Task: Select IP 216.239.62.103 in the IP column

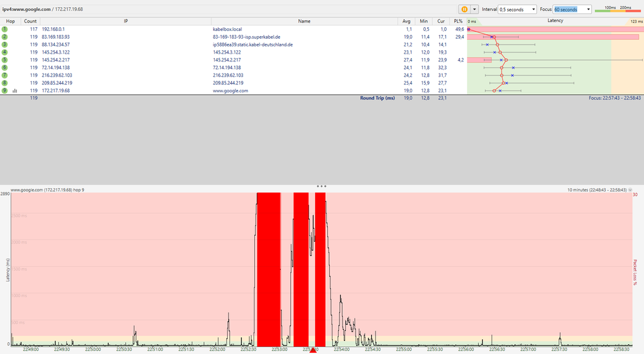Action: pos(57,75)
